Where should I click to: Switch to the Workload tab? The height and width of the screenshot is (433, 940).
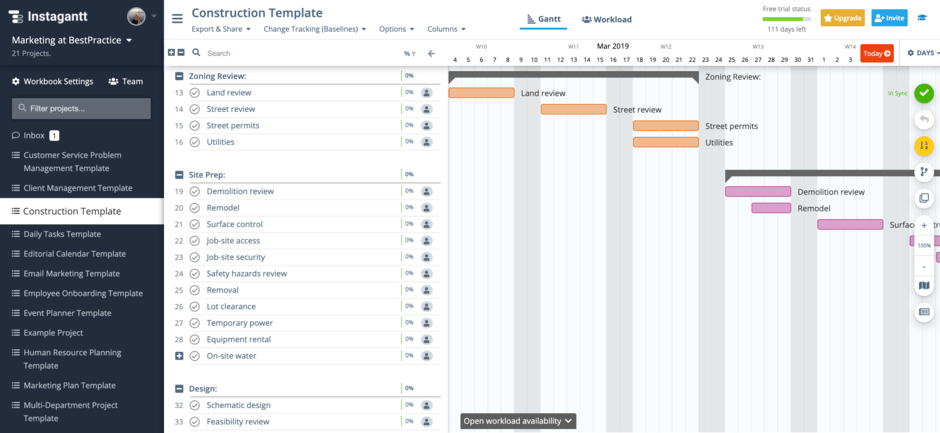coord(606,19)
